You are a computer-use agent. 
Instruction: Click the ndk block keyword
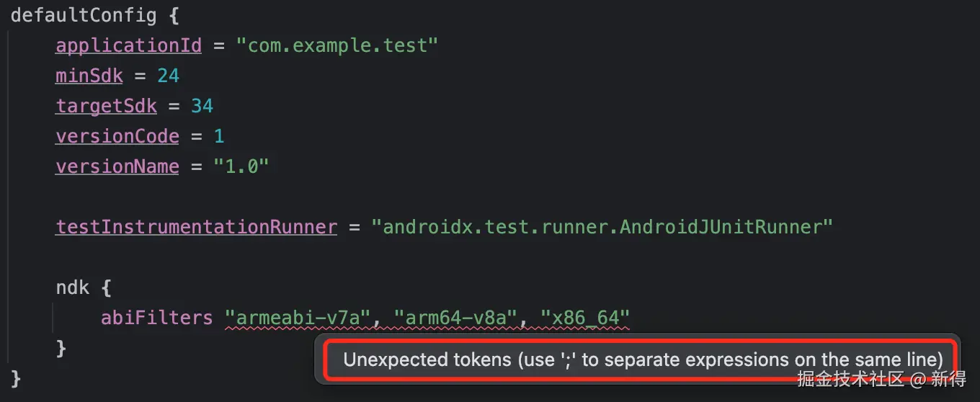[73, 287]
